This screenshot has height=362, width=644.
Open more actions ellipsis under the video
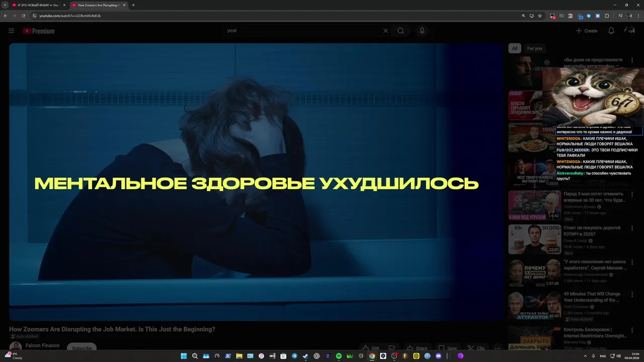(x=498, y=348)
